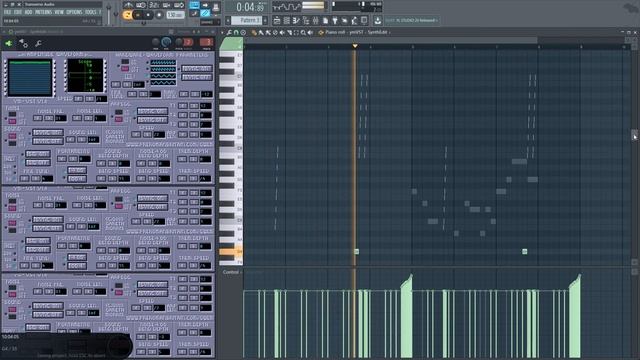640x360 pixels.
Task: Toggle pink ON switch in top noise section
Action: click(x=12, y=121)
